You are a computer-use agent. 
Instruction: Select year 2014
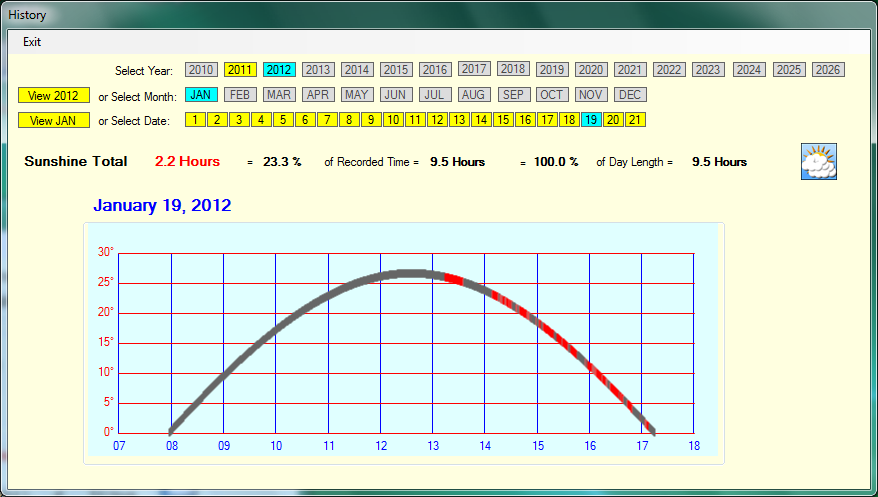click(357, 69)
